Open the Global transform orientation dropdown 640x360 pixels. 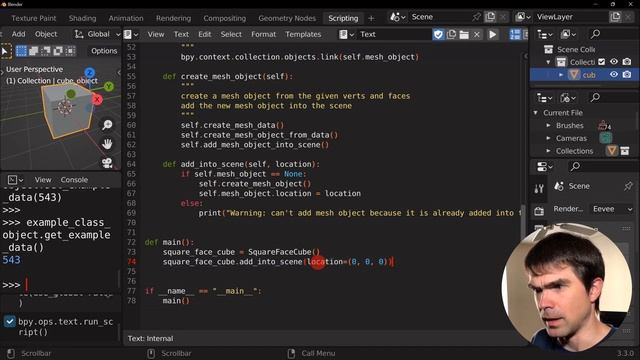[x=97, y=34]
